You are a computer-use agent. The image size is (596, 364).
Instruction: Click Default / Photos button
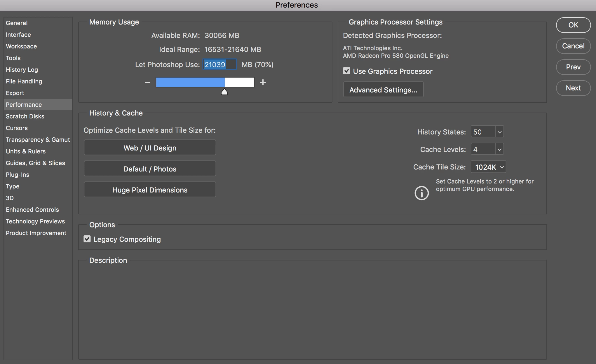(x=150, y=169)
